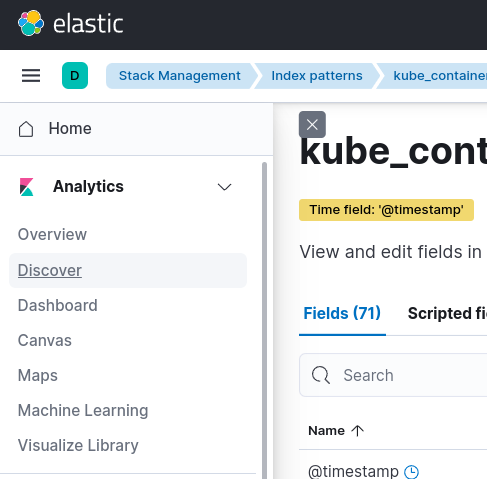Open Canvas

[x=45, y=340]
